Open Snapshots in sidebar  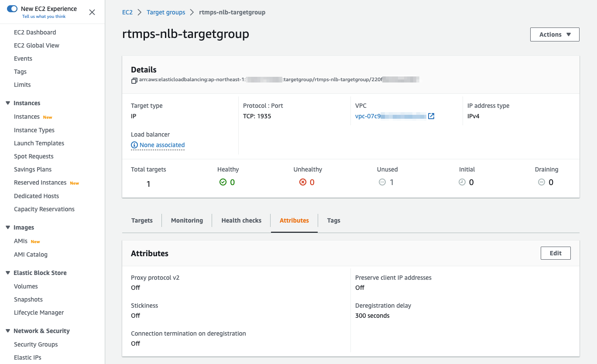pyautogui.click(x=28, y=299)
